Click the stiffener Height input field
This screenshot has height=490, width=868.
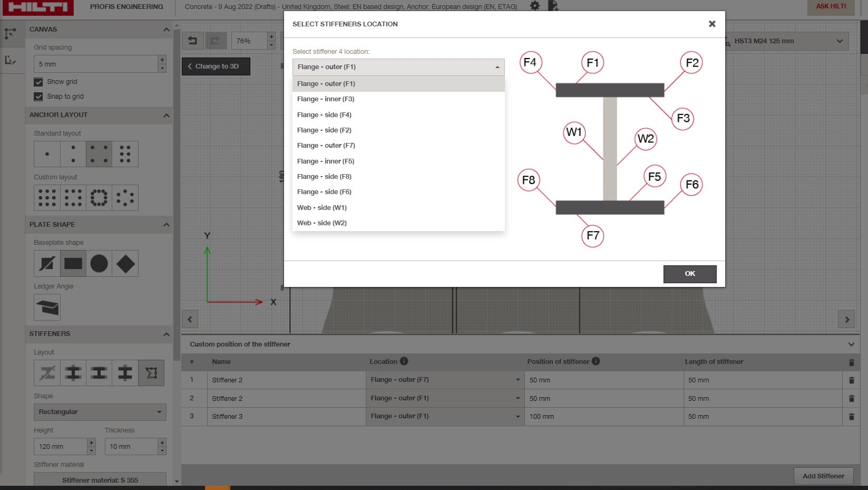pyautogui.click(x=60, y=447)
